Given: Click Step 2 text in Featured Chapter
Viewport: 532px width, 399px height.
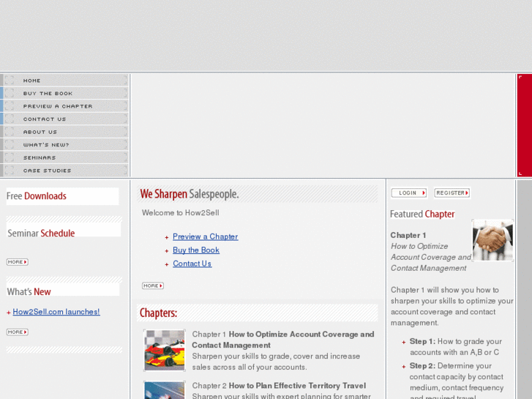Looking at the screenshot, I should (457, 381).
